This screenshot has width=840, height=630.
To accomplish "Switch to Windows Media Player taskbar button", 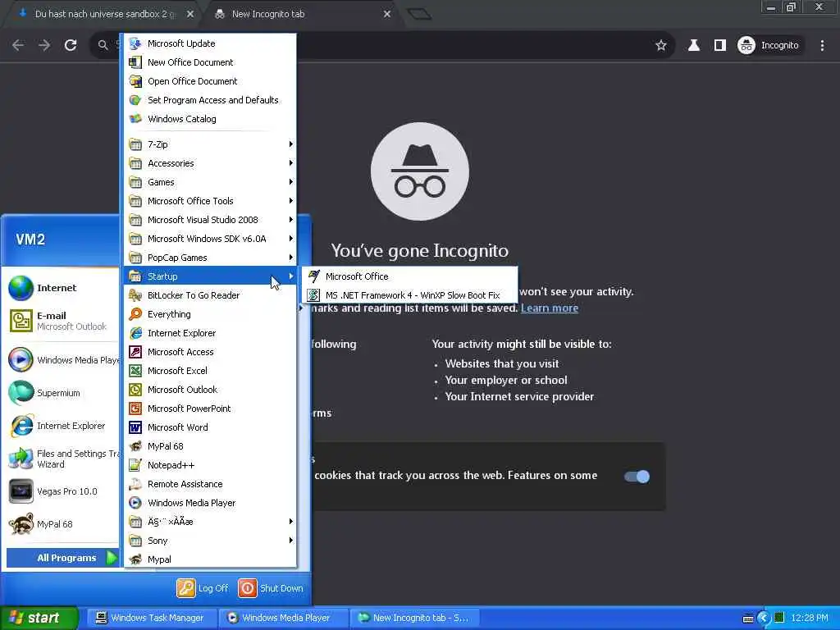I will pyautogui.click(x=283, y=618).
